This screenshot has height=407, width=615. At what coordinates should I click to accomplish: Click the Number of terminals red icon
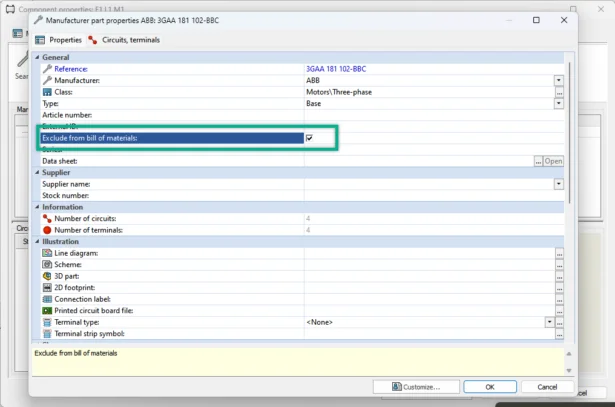tap(47, 230)
